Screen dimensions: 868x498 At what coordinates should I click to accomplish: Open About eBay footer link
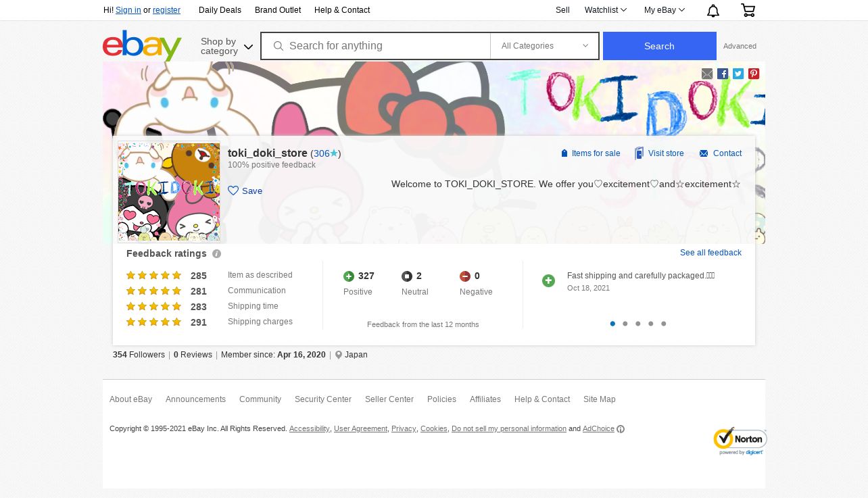130,399
